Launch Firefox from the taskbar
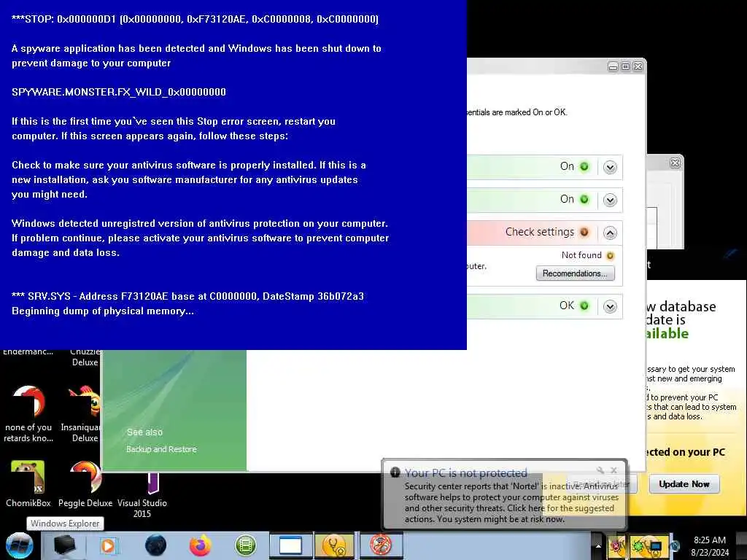This screenshot has width=747, height=560. coord(200,545)
